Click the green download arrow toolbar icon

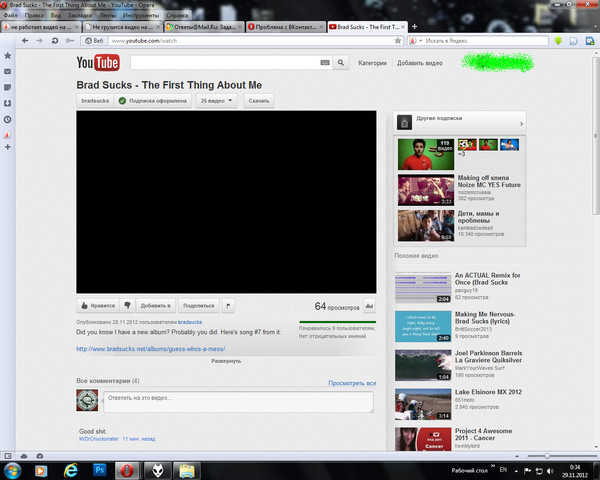coord(558,41)
